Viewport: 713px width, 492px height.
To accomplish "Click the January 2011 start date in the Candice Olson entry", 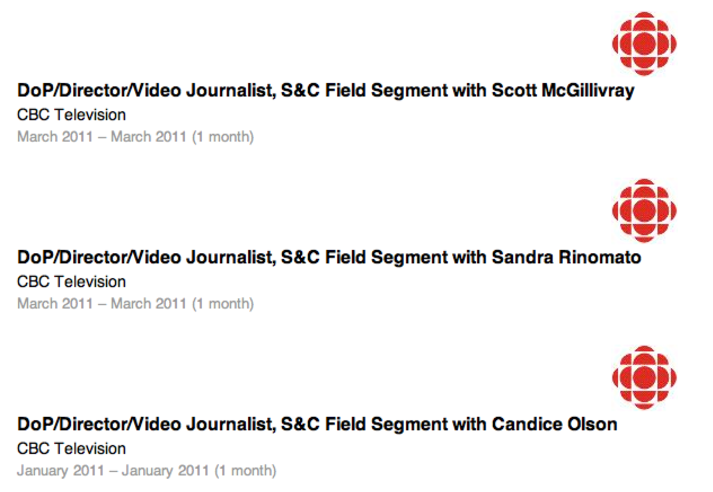I will coord(61,470).
